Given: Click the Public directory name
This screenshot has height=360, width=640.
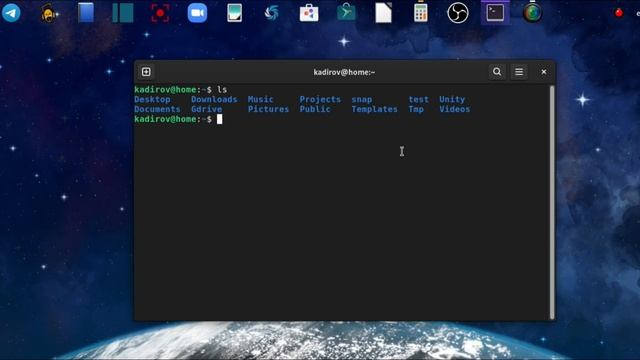Looking at the screenshot, I should coord(315,109).
